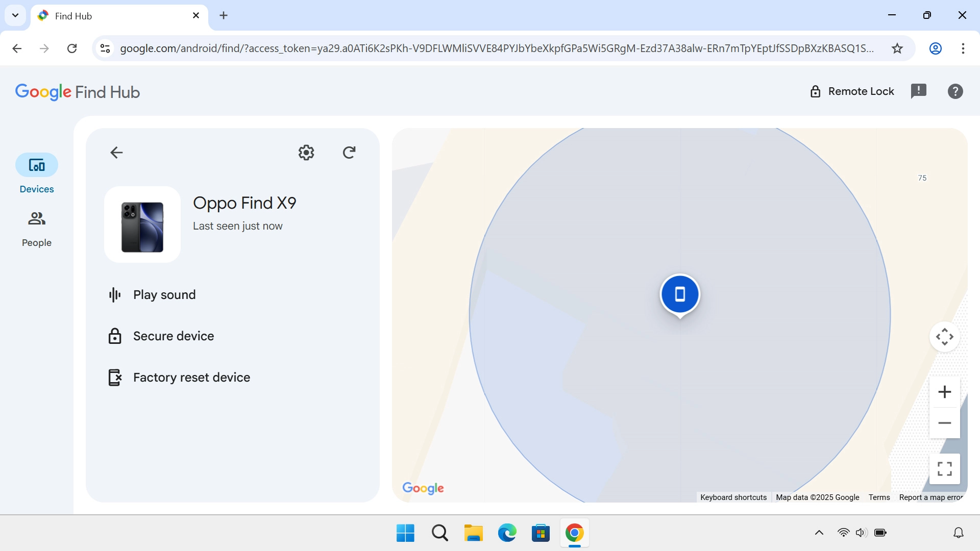Go back to device list
The width and height of the screenshot is (980, 551).
[116, 153]
